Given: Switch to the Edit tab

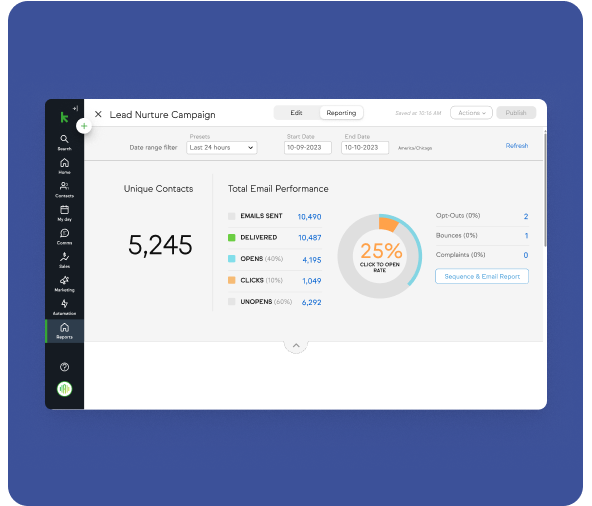Looking at the screenshot, I should (x=296, y=113).
